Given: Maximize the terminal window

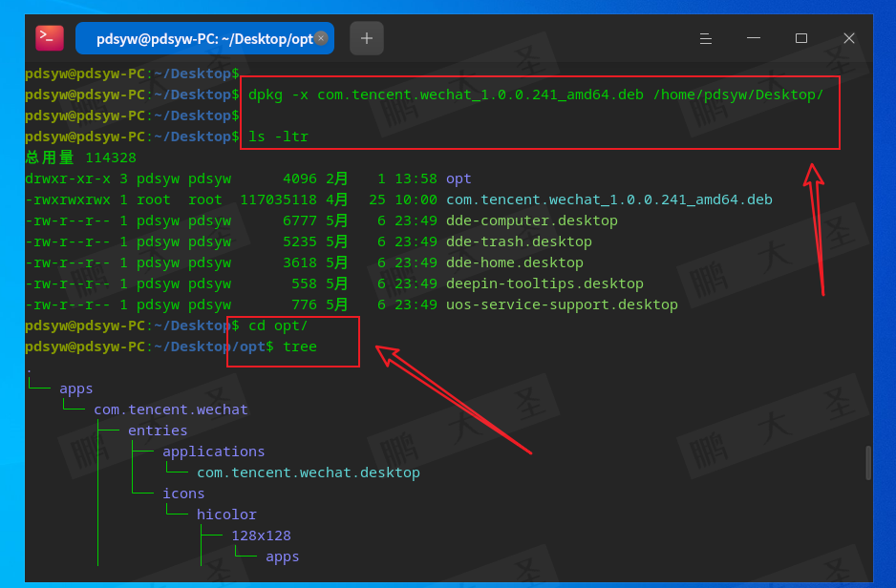Looking at the screenshot, I should point(801,38).
